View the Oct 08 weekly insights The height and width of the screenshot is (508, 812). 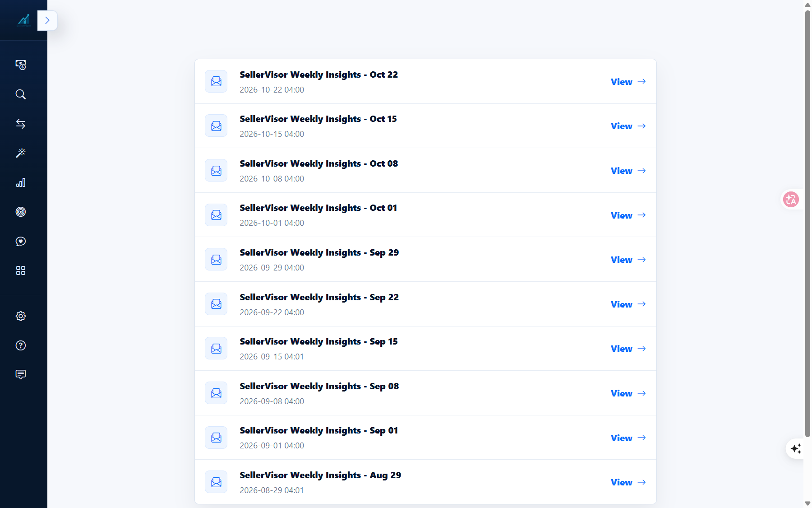(628, 171)
